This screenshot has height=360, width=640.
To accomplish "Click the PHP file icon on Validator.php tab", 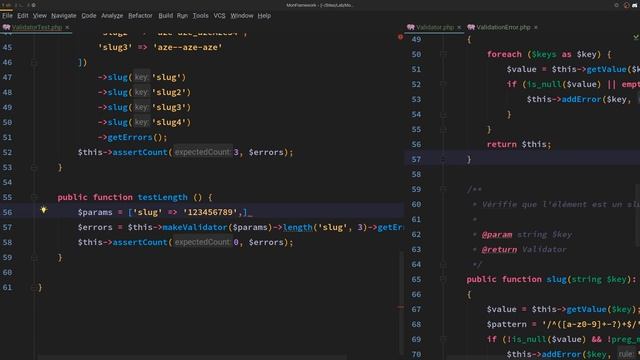I will click(x=411, y=27).
